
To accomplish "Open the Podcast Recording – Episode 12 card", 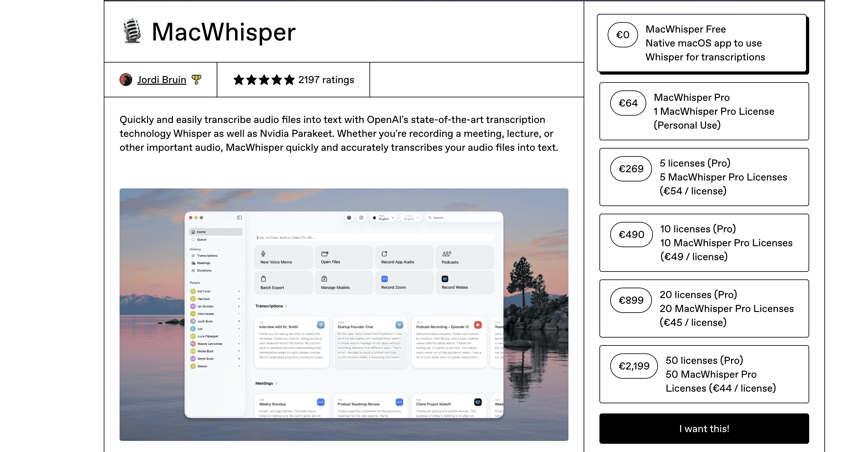I will 449,342.
